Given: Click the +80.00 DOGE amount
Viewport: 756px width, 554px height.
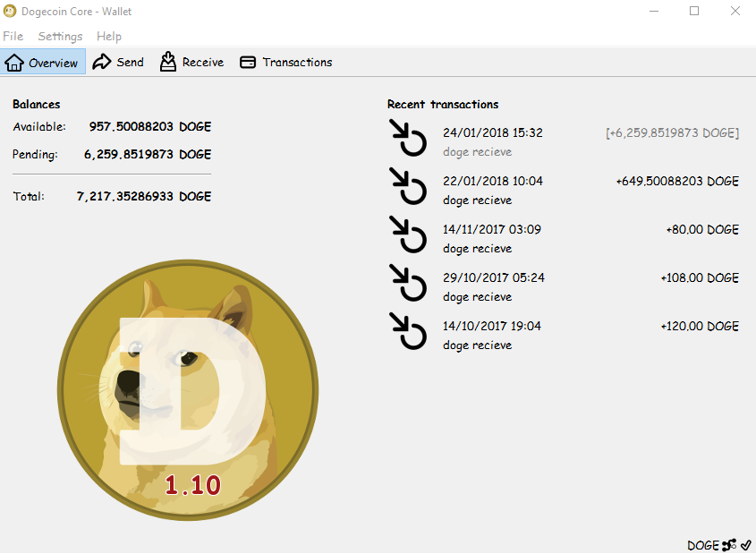Looking at the screenshot, I should click(702, 229).
